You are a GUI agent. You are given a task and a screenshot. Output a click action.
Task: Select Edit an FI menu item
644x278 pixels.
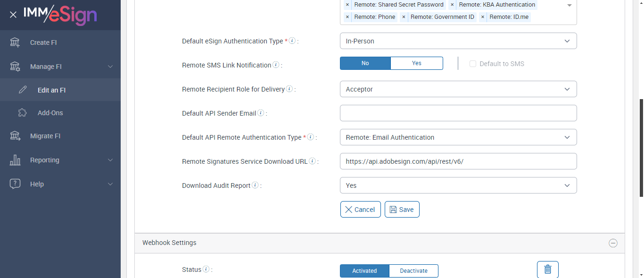pos(51,90)
